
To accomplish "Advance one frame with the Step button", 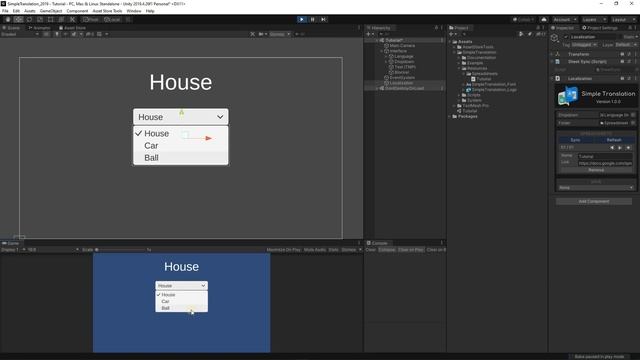I will click(x=323, y=19).
